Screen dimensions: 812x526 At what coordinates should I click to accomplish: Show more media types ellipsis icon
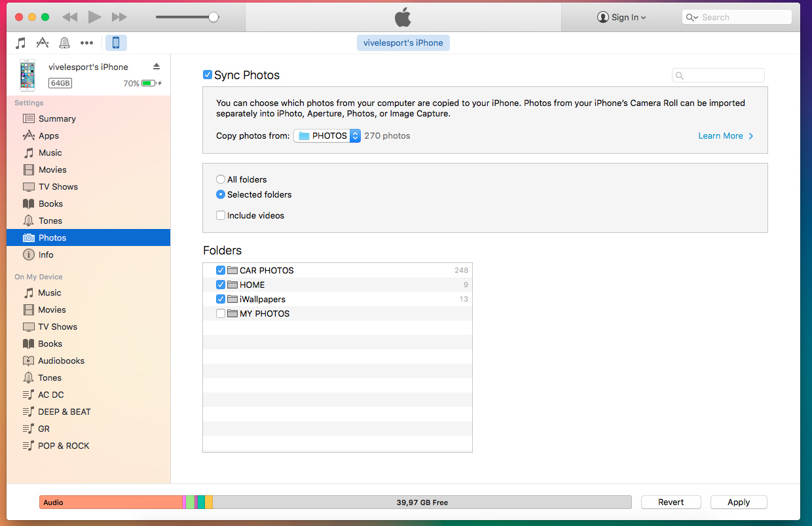86,43
